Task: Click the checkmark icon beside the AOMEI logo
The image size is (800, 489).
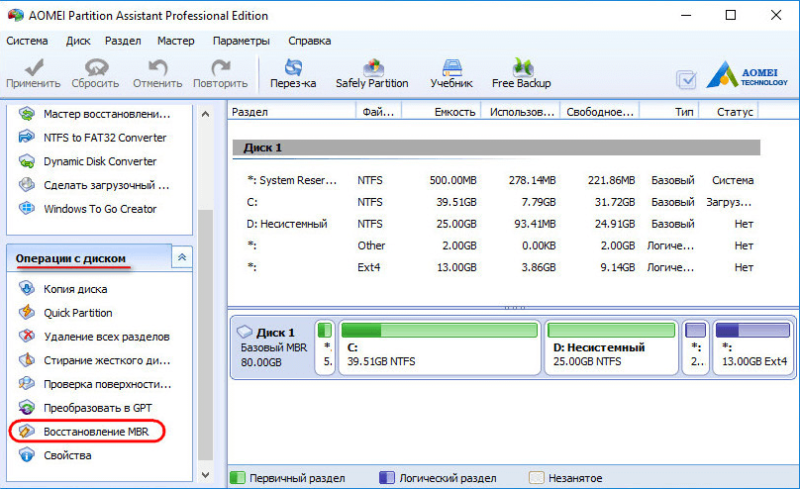Action: tap(686, 80)
